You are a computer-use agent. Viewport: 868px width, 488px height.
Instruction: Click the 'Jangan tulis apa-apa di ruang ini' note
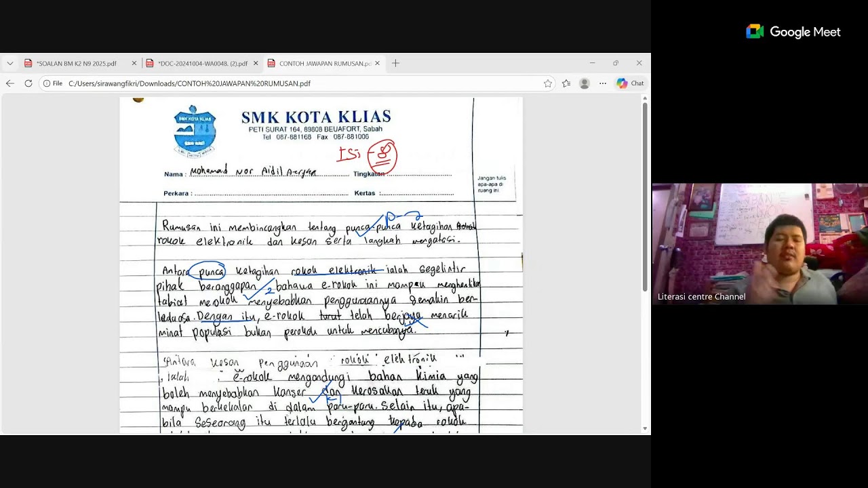[x=492, y=184]
